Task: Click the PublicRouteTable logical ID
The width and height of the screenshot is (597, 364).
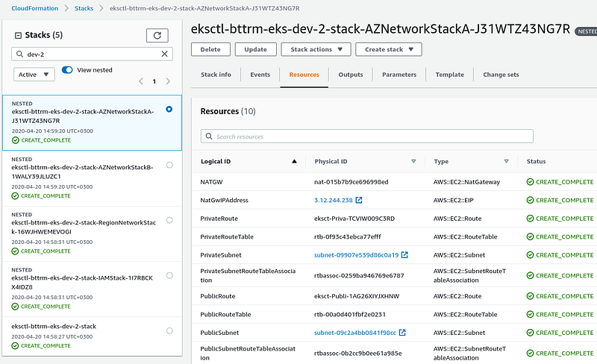Action: (x=226, y=315)
